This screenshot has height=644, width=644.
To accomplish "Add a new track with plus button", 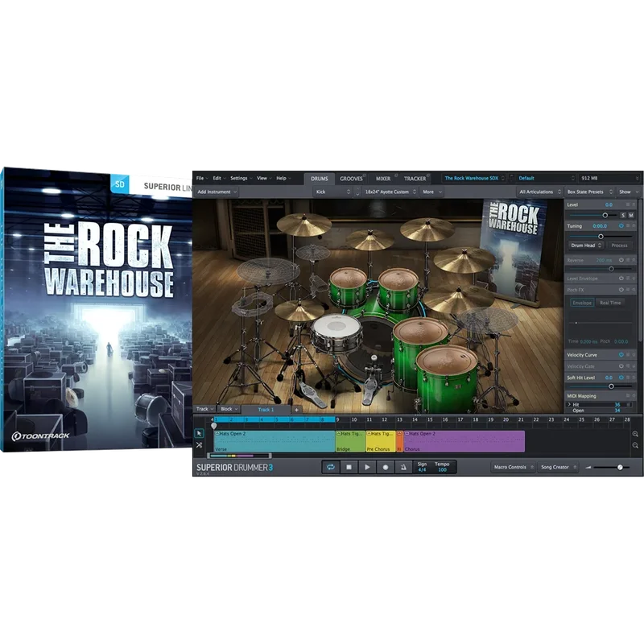I will coord(296,410).
